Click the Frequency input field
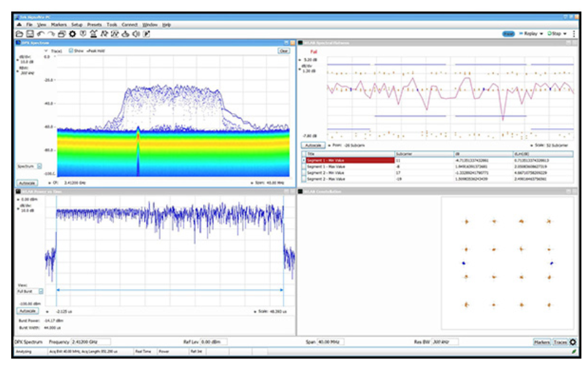Viewport: 588px width, 373px height. [x=91, y=342]
